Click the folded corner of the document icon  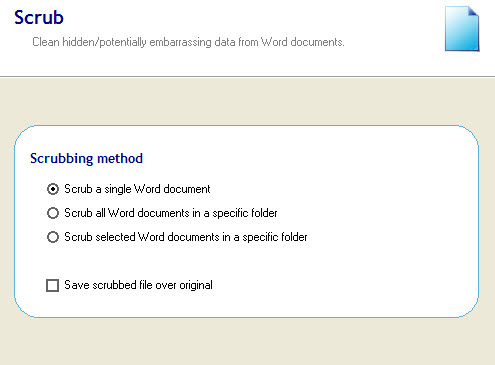coord(473,11)
